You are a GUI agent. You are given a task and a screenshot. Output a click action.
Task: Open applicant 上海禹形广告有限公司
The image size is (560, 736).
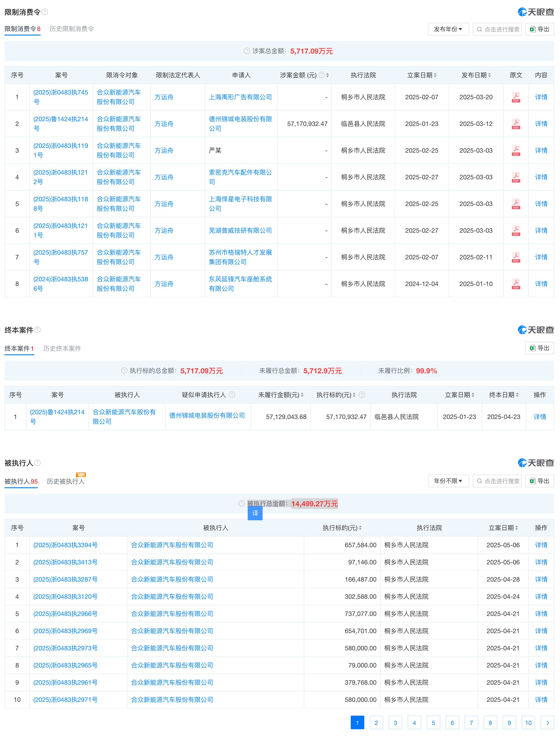pos(240,97)
